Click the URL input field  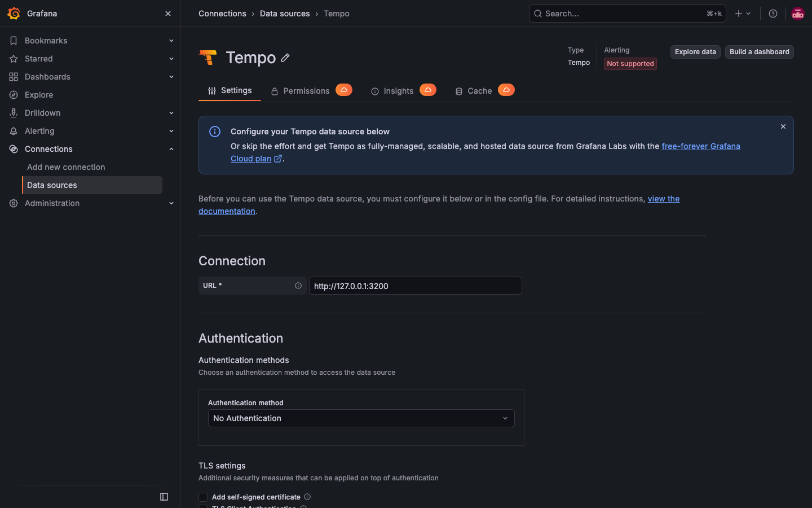[x=416, y=286]
